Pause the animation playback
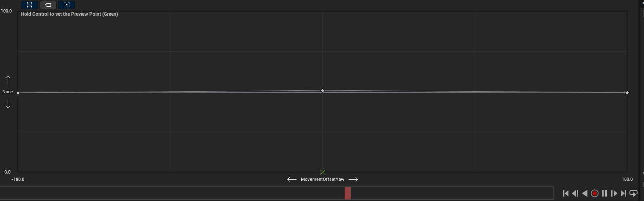 tap(604, 193)
